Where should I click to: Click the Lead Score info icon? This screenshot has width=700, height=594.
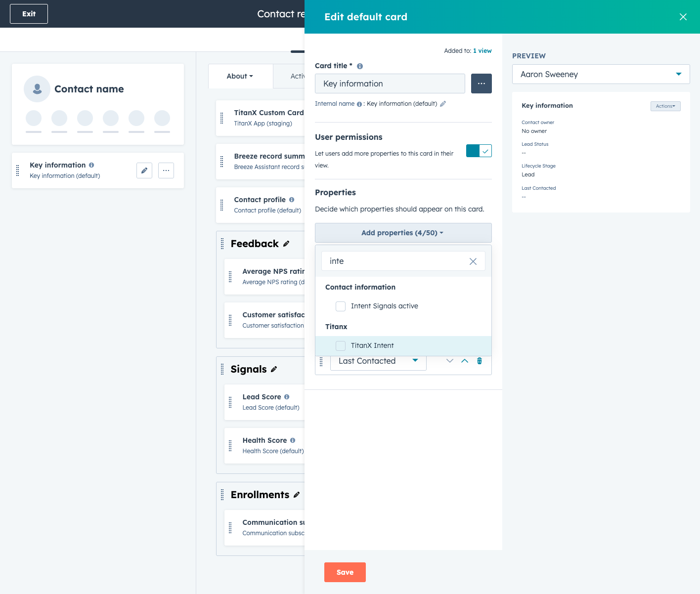[x=287, y=397]
